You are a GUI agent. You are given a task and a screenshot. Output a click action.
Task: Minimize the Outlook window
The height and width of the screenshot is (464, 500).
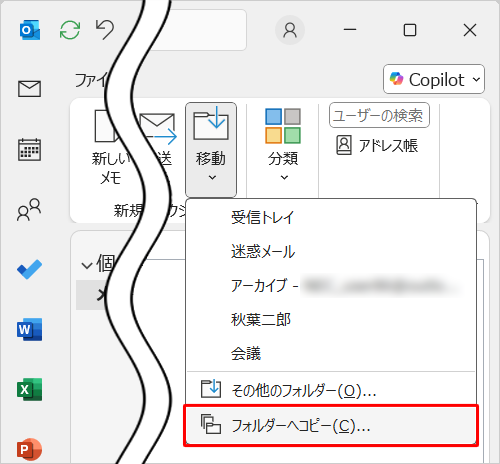coord(350,30)
